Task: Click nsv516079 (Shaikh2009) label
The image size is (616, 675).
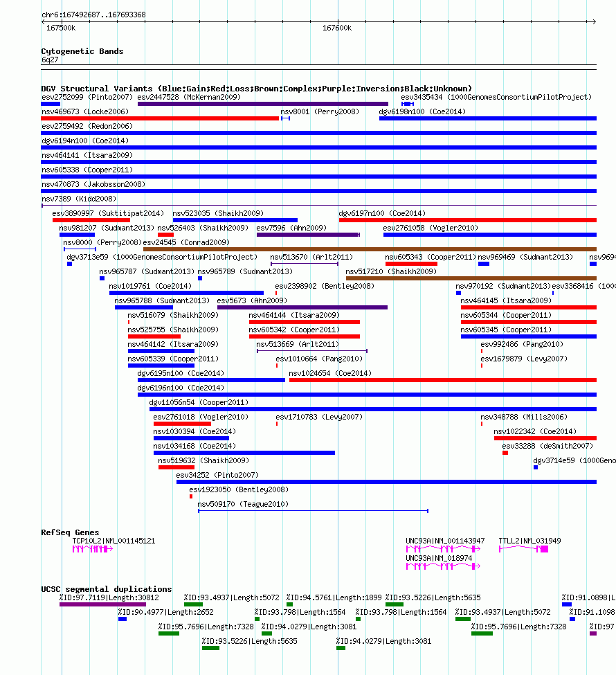Action: pyautogui.click(x=173, y=316)
